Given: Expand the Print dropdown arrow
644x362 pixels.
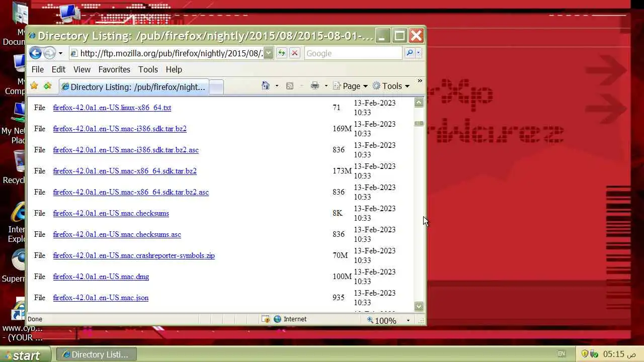Looking at the screenshot, I should (326, 86).
